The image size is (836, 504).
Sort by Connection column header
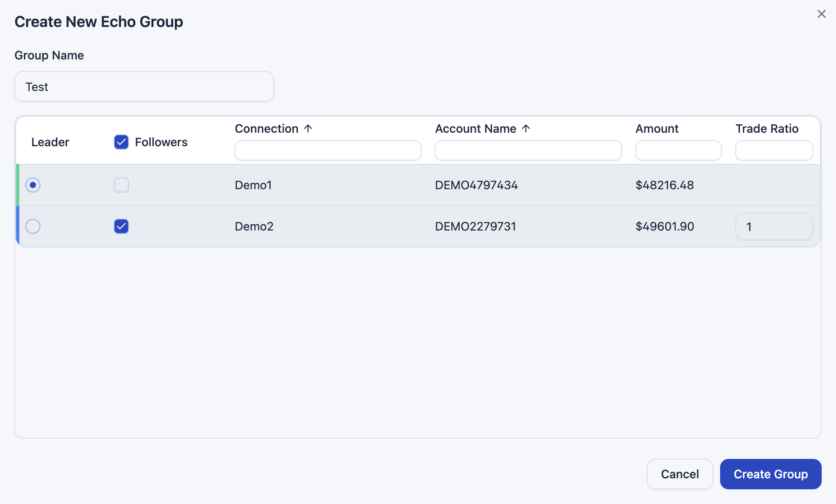point(267,129)
